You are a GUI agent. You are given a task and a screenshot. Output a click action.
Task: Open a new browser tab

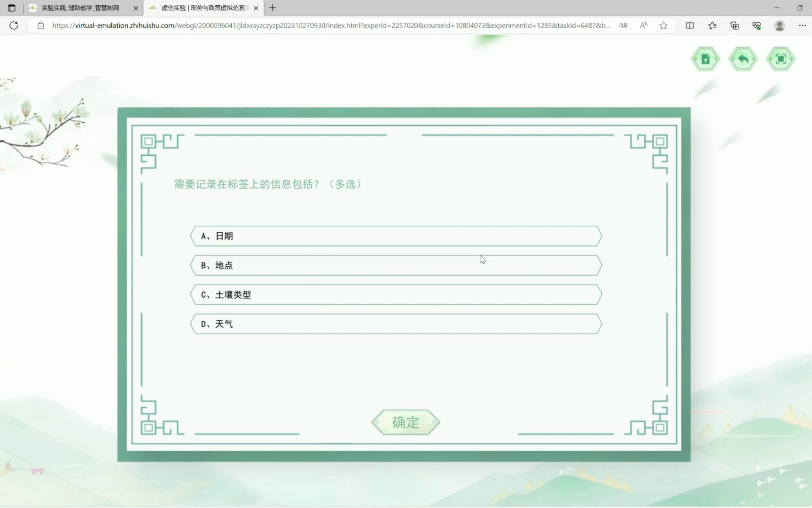[273, 8]
